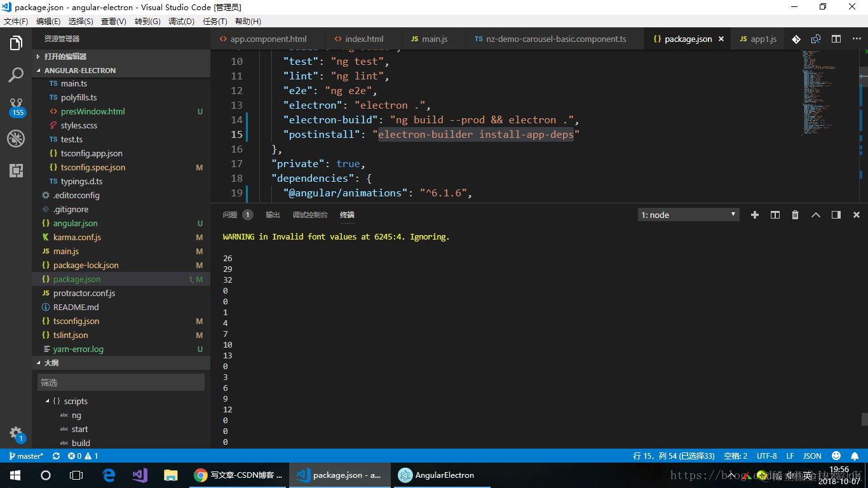Click the editor minimap
This screenshot has width=868, height=488.
coord(829,92)
